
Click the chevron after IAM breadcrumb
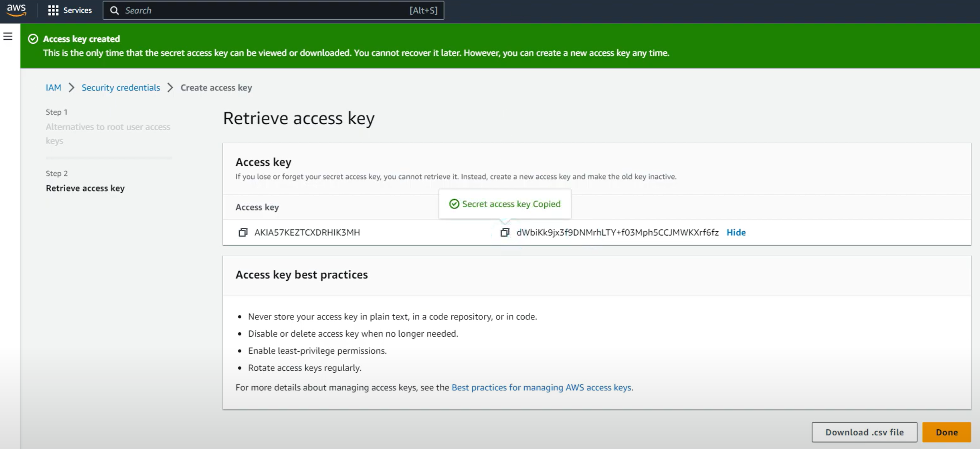coord(71,87)
